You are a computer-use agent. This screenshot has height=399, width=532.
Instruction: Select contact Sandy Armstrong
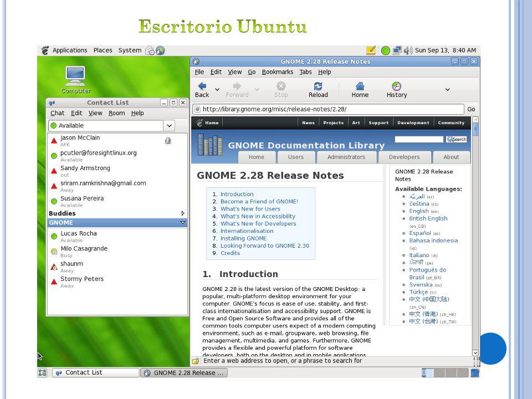117,171
